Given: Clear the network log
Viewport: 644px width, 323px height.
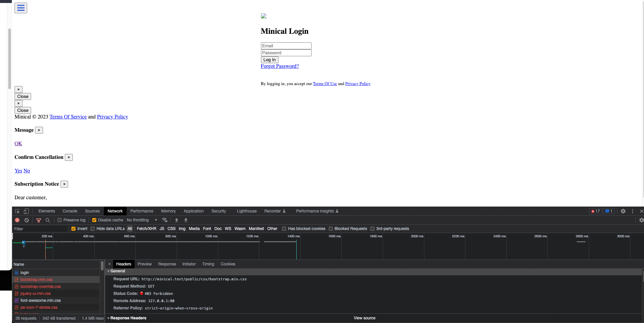Looking at the screenshot, I should pos(27,220).
